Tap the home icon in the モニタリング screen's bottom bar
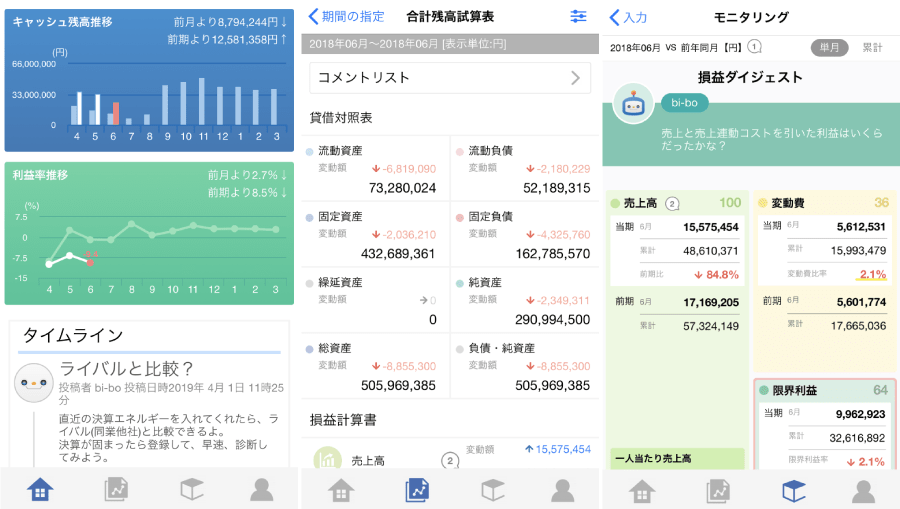900x509 pixels. [x=642, y=492]
